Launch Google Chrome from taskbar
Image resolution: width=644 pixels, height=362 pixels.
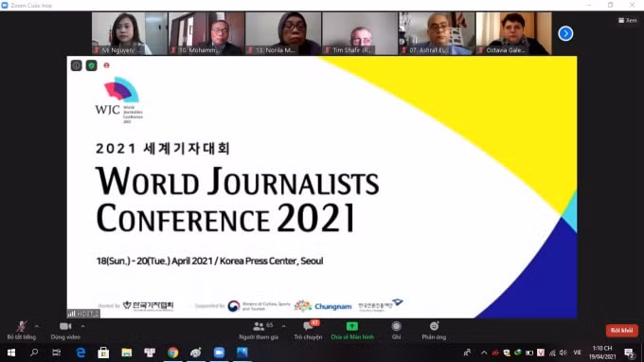(x=173, y=353)
